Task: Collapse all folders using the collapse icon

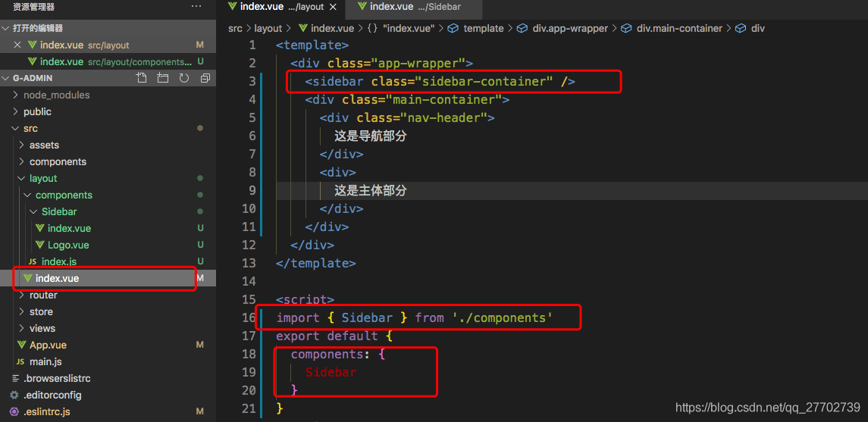Action: [205, 78]
